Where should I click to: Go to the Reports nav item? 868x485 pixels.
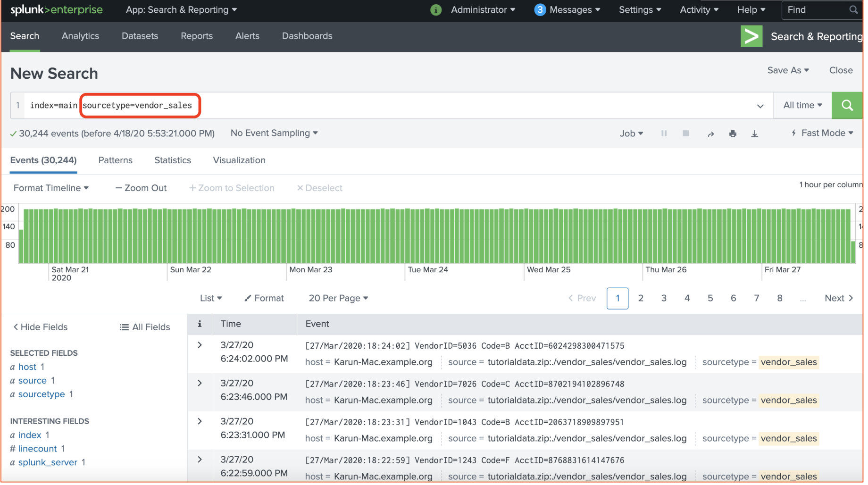[198, 36]
